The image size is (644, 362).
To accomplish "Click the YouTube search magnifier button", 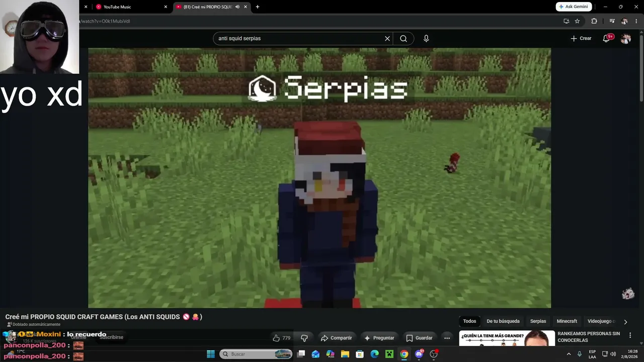I will [x=404, y=38].
